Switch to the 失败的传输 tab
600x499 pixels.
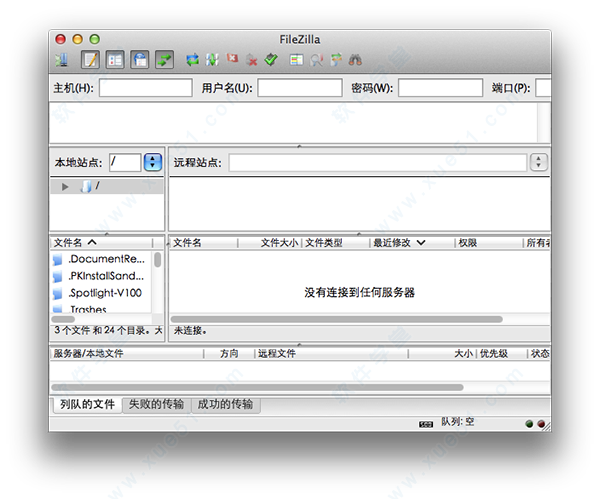156,404
